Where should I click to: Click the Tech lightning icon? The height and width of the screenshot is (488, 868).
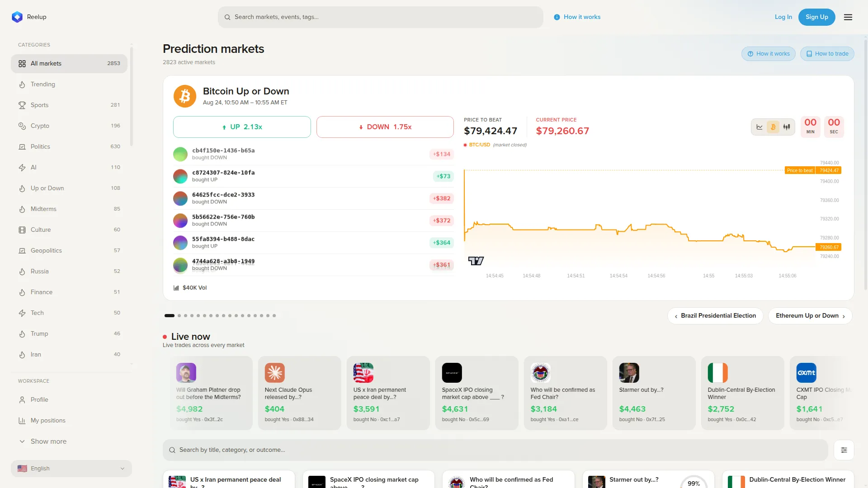coord(22,313)
